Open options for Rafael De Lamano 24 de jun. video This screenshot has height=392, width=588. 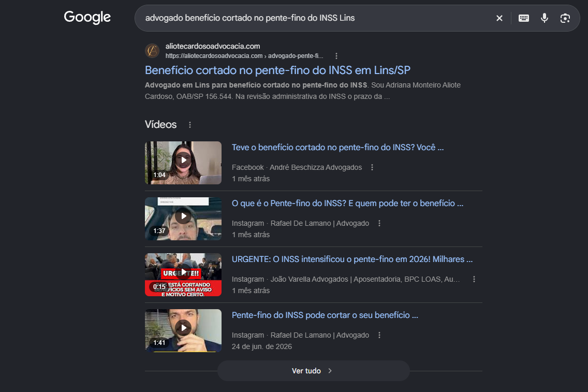tap(379, 335)
